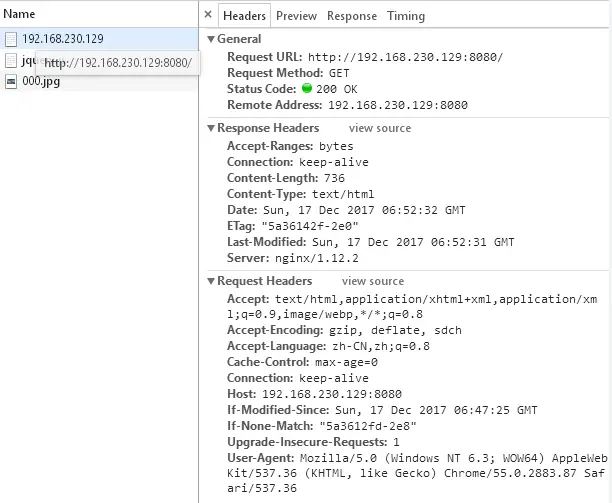The width and height of the screenshot is (612, 503).
Task: Open the Response tab
Action: coord(352,16)
